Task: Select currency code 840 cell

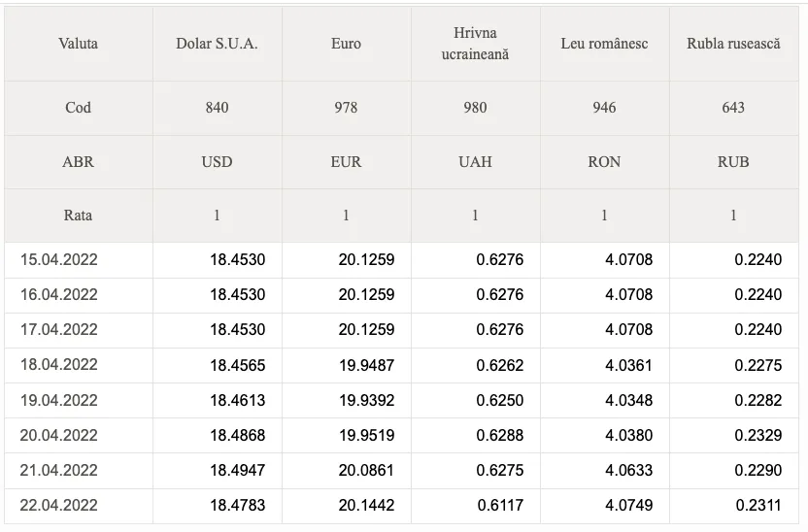Action: pyautogui.click(x=217, y=108)
